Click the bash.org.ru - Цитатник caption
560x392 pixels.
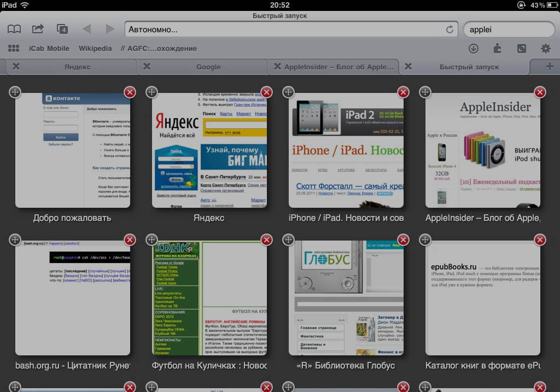point(73,365)
